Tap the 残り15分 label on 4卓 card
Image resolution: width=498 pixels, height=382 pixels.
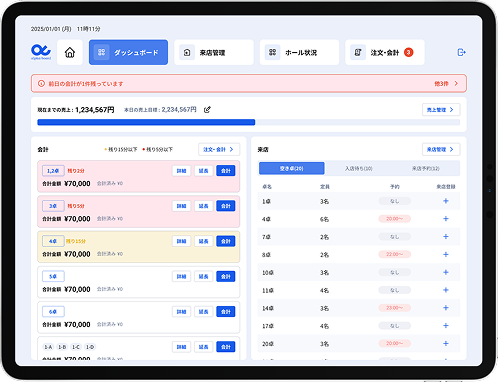click(x=76, y=241)
